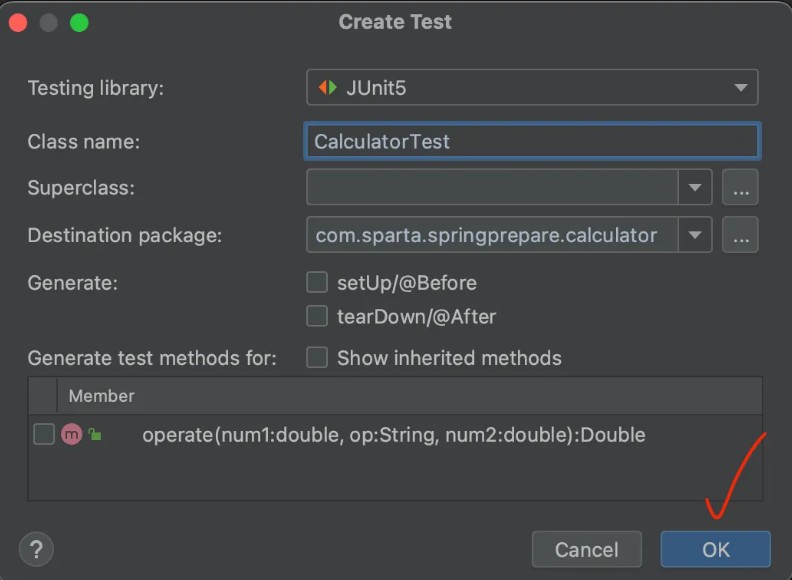
Task: Focus the Class name text field
Action: coord(530,141)
